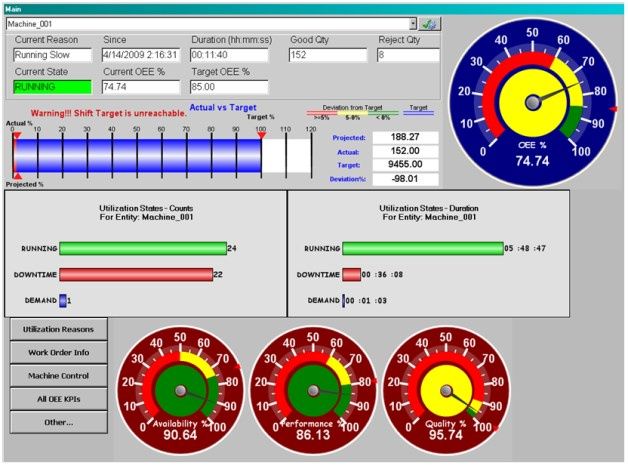Click the blue Actual vs Target progress bar
Viewport: 628px width, 466px height.
(137, 156)
